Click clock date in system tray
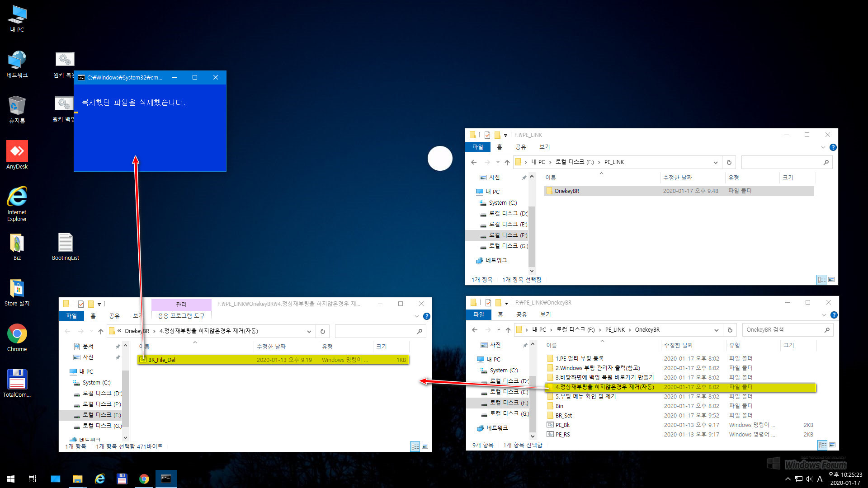Screen dimensions: 868x488 (845, 483)
